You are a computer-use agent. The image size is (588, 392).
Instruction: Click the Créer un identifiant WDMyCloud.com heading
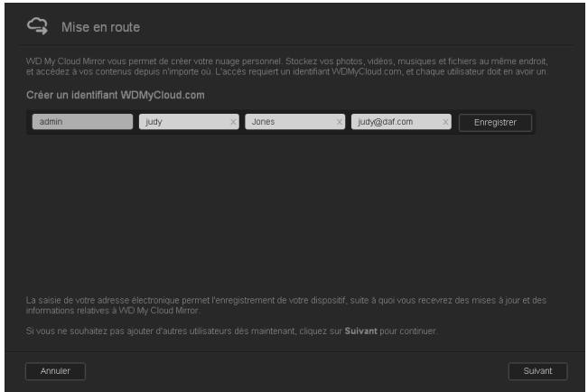click(116, 95)
